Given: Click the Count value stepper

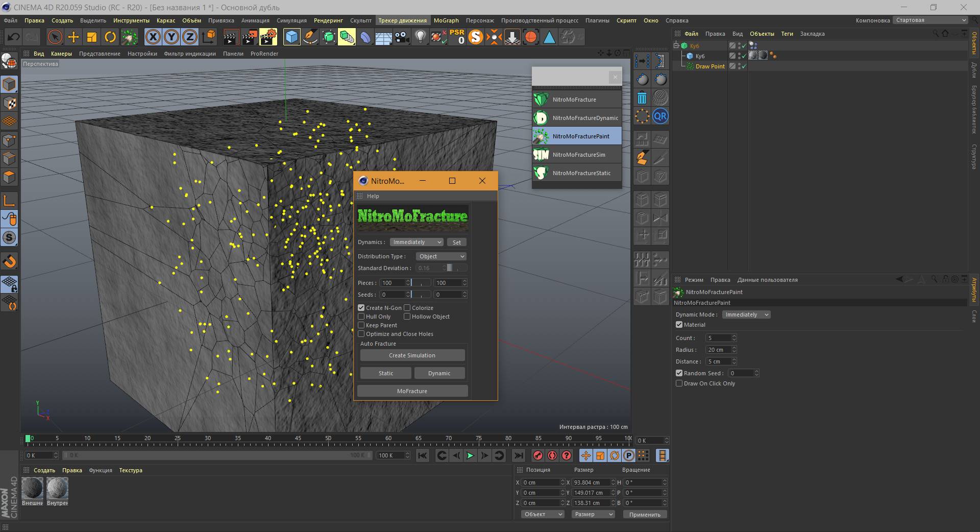Looking at the screenshot, I should (734, 338).
